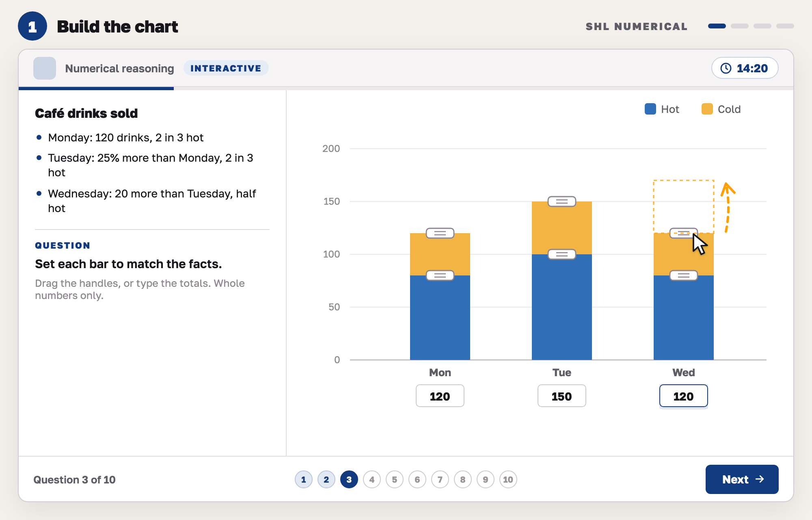Image resolution: width=812 pixels, height=520 pixels.
Task: Grab Tuesday's top total handle
Action: 562,201
